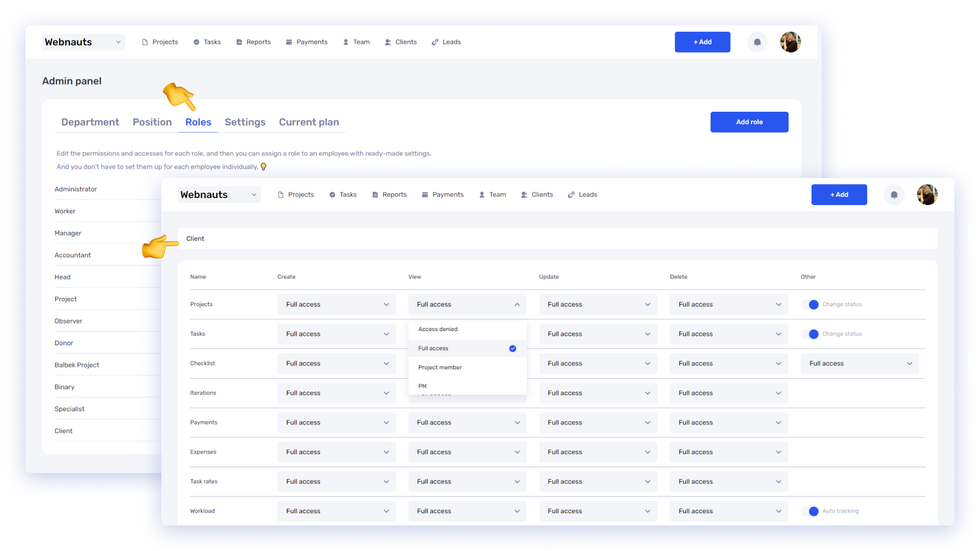Switch to the Settings tab
Image resolution: width=980 pixels, height=551 pixels.
pyautogui.click(x=245, y=122)
